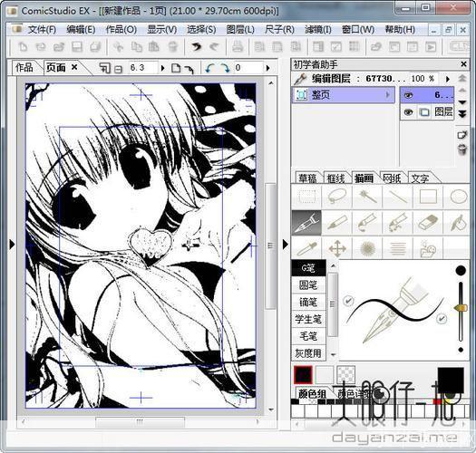Select the Airbrush tool
476x453 pixels.
pyautogui.click(x=398, y=222)
